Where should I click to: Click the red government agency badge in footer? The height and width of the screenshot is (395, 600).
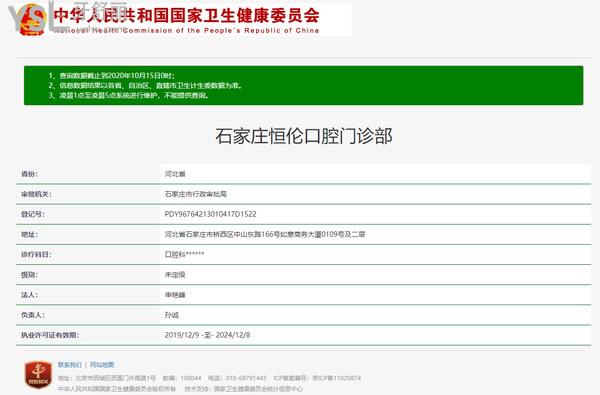(x=38, y=374)
